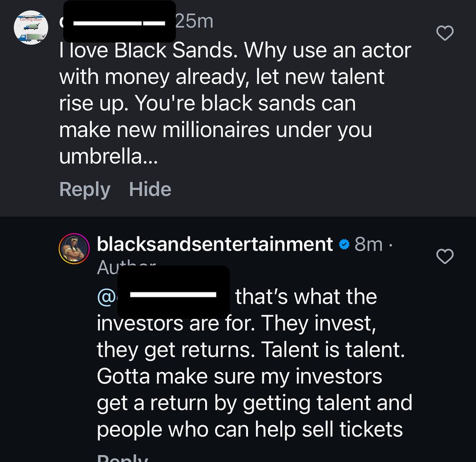476x462 pixels.
Task: Tap the heart on blacksandsentertainment's reply
Action: click(x=445, y=257)
